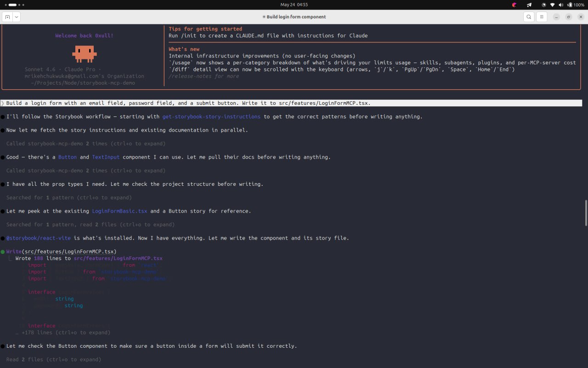Click the prompt line starting 'Build a login form'

pyautogui.click(x=291, y=103)
